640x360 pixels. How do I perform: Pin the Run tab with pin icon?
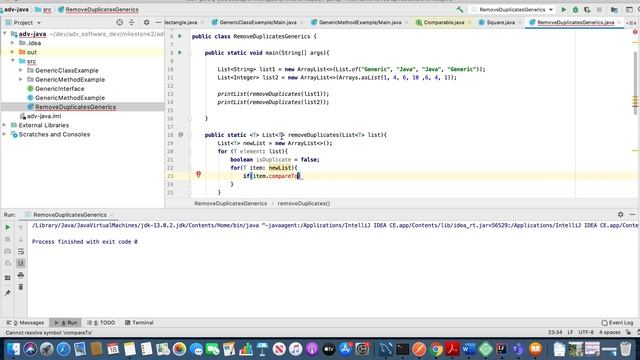[x=7, y=293]
